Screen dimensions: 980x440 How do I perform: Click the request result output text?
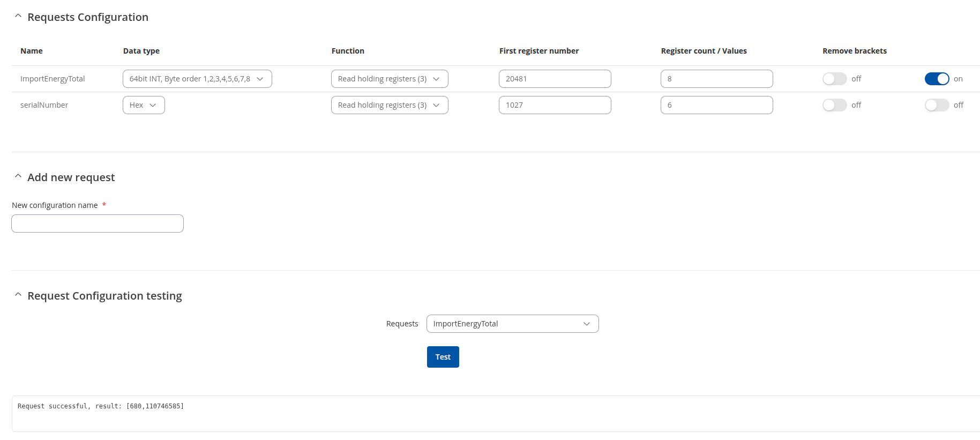pos(101,406)
